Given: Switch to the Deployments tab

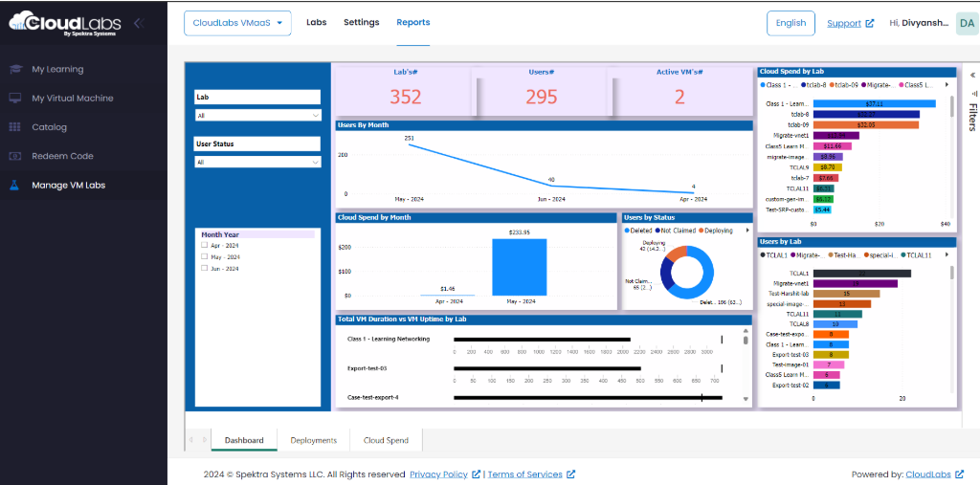Looking at the screenshot, I should [x=314, y=440].
